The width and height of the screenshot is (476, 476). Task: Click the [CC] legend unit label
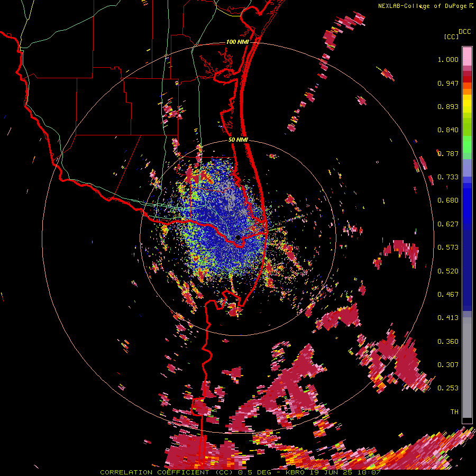coord(451,36)
